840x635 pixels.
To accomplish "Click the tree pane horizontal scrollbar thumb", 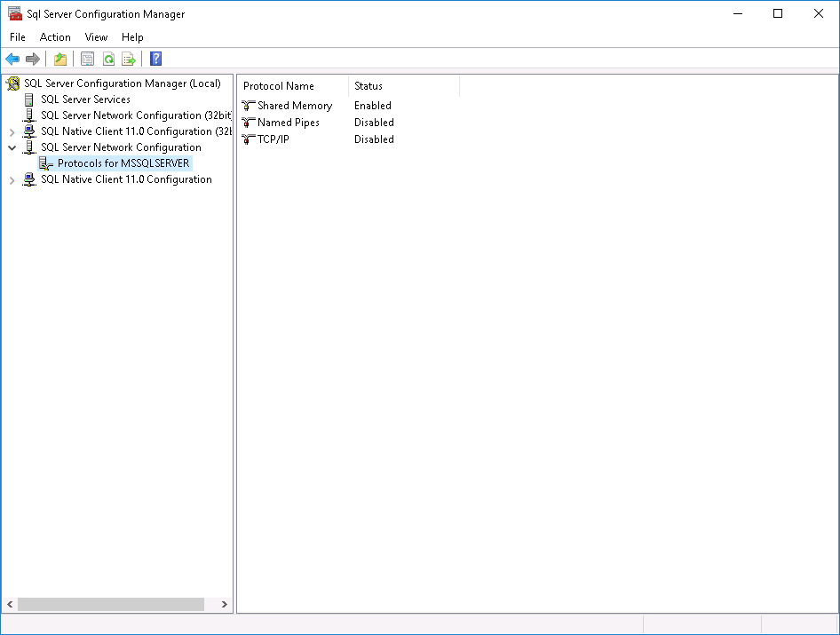I will pyautogui.click(x=111, y=605).
